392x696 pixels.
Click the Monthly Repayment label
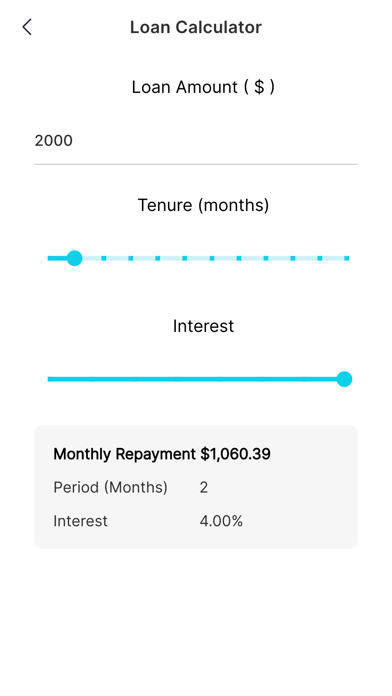(124, 454)
